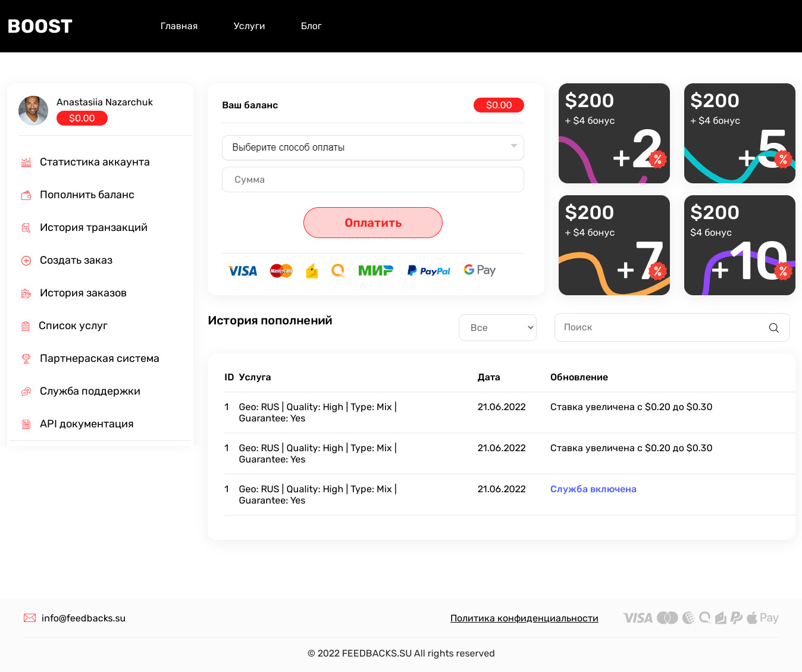802x672 pixels.
Task: Click the plus icon beside Создать заказ
Action: 26,261
